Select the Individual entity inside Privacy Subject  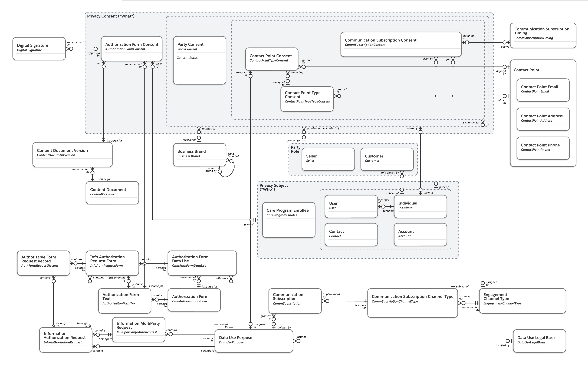[420, 206]
